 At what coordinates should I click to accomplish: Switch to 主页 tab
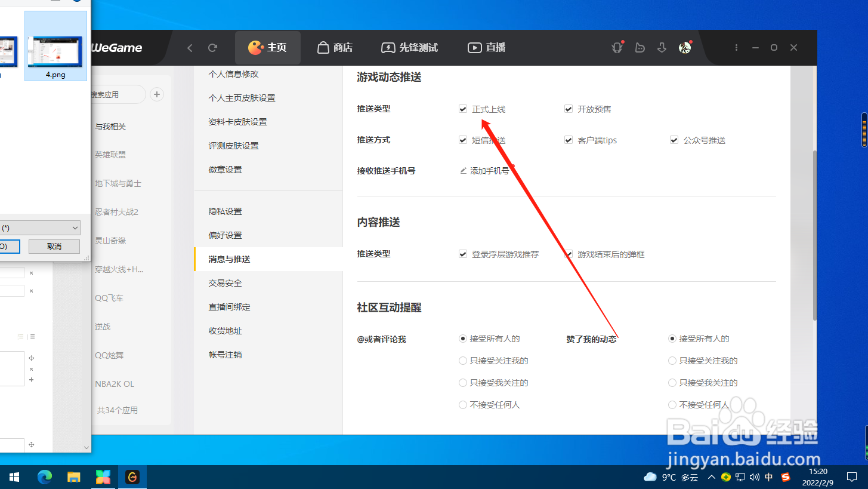(x=267, y=48)
